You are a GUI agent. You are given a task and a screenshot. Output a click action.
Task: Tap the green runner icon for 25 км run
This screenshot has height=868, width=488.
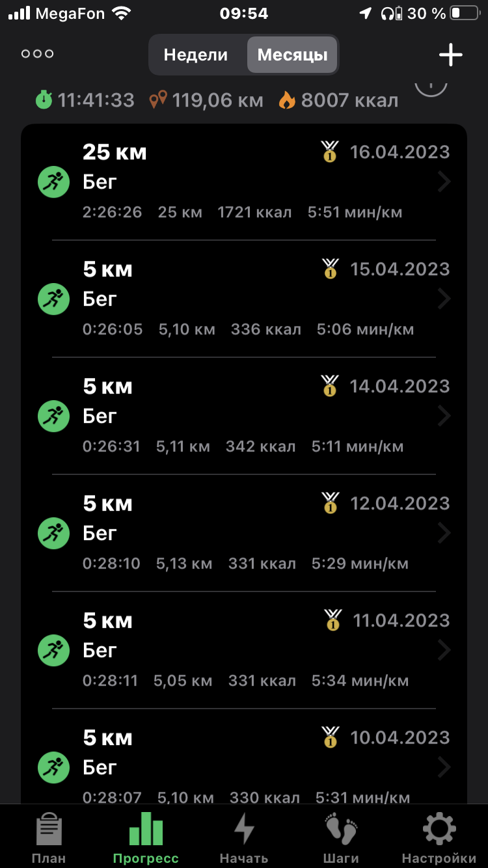(53, 182)
